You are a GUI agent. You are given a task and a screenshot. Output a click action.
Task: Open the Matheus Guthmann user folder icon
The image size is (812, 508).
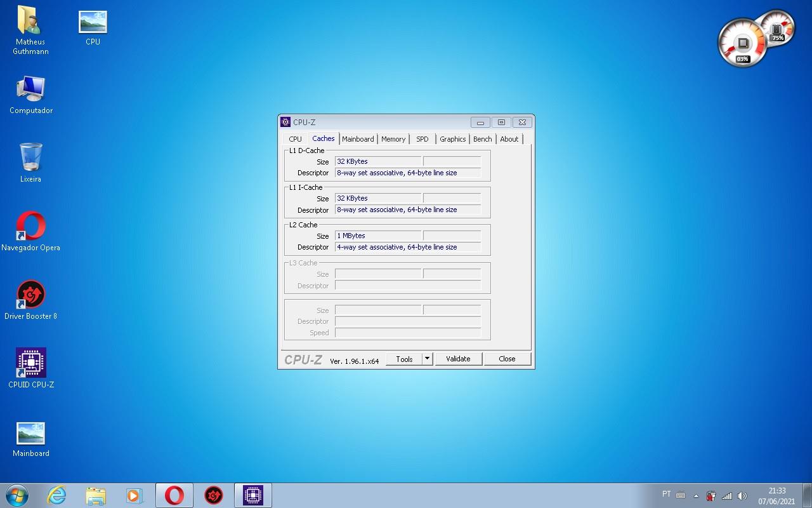[x=30, y=30]
